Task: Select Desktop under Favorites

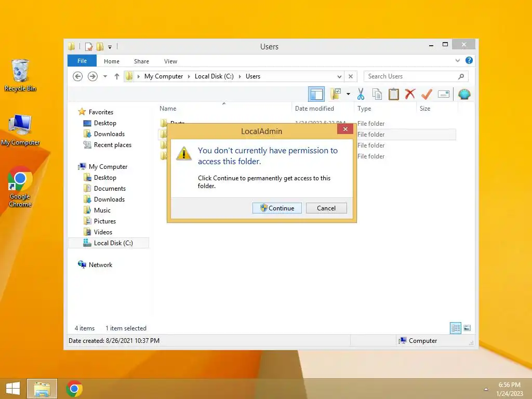Action: point(105,123)
